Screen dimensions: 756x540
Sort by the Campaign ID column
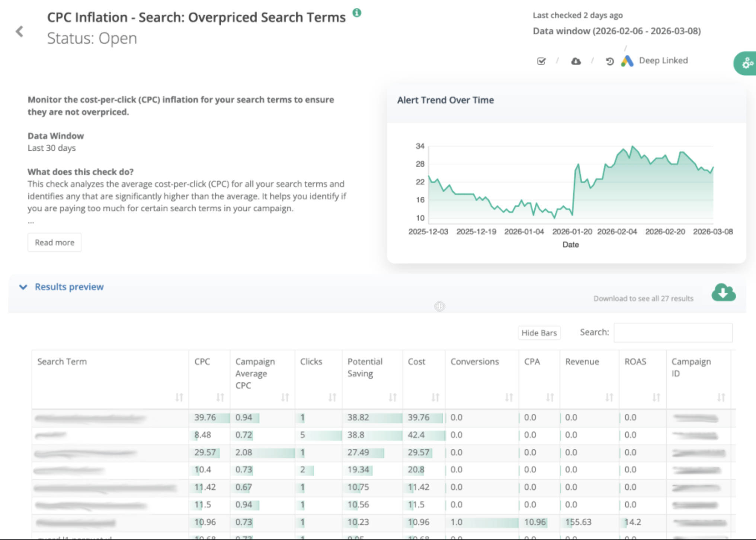point(721,397)
